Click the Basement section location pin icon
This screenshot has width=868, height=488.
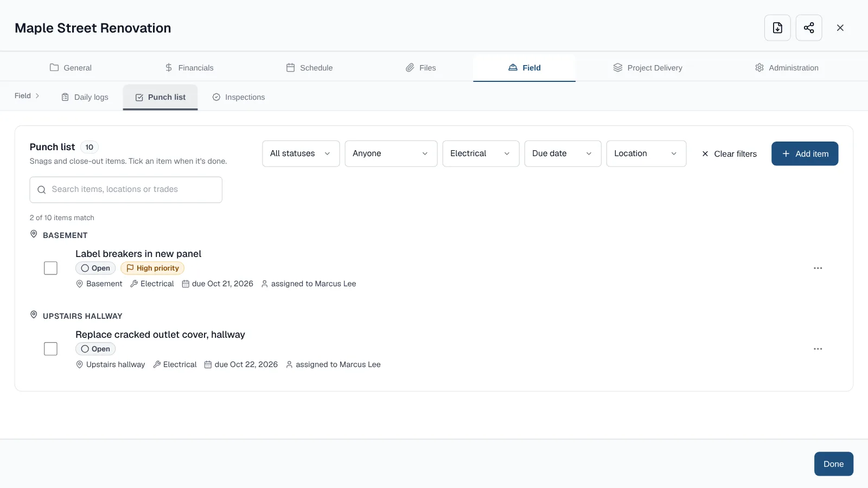pos(34,234)
